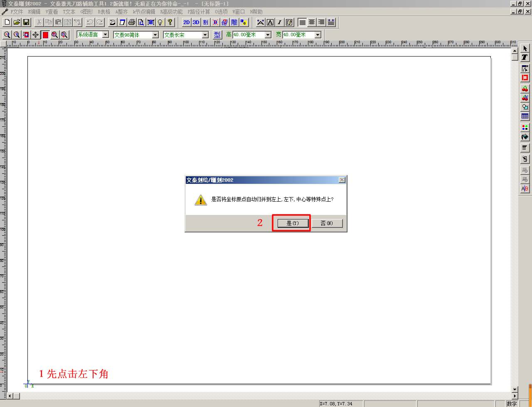Click the light bulb icon
Screen dimensions: 532x407
[160, 22]
